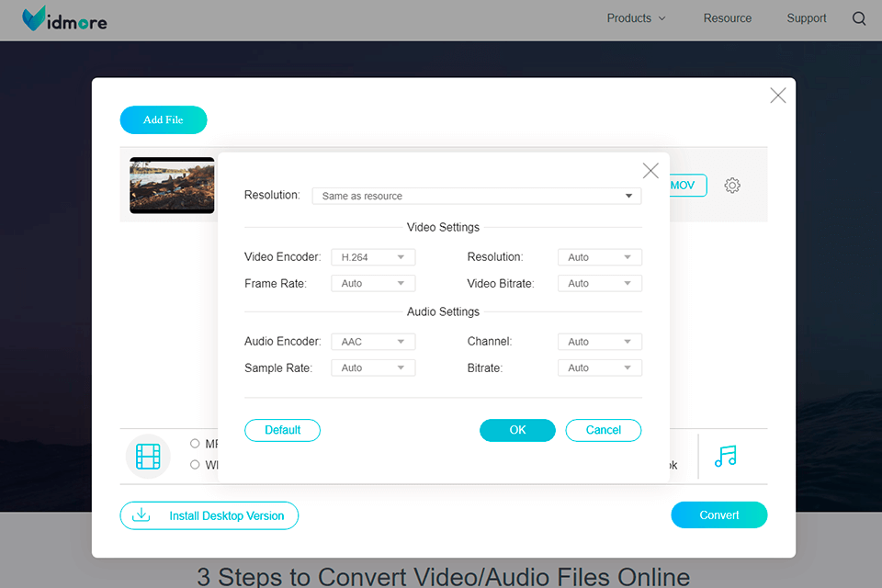Click the search magnifier icon

point(859,18)
